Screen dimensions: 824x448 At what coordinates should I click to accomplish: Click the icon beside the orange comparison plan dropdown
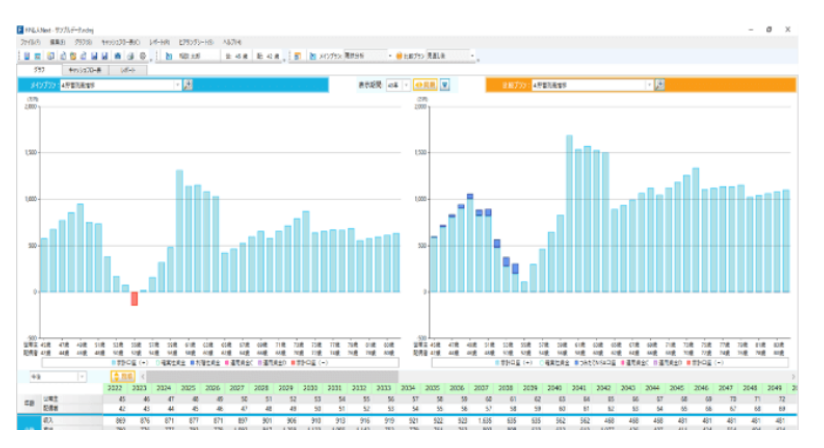[x=660, y=85]
